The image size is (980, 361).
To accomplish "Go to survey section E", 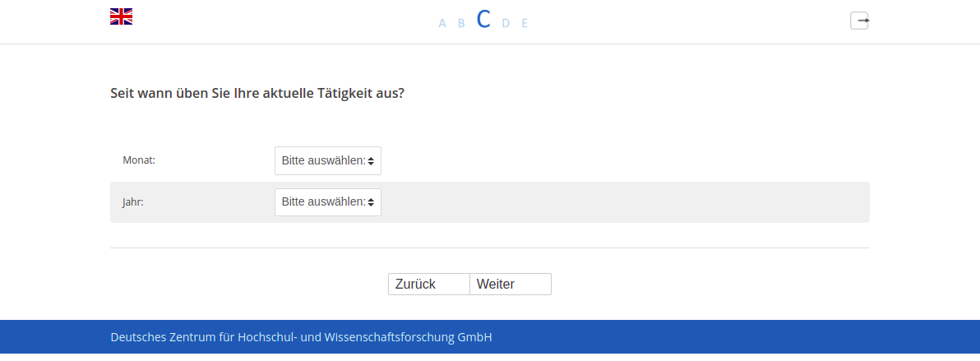I will click(x=525, y=24).
